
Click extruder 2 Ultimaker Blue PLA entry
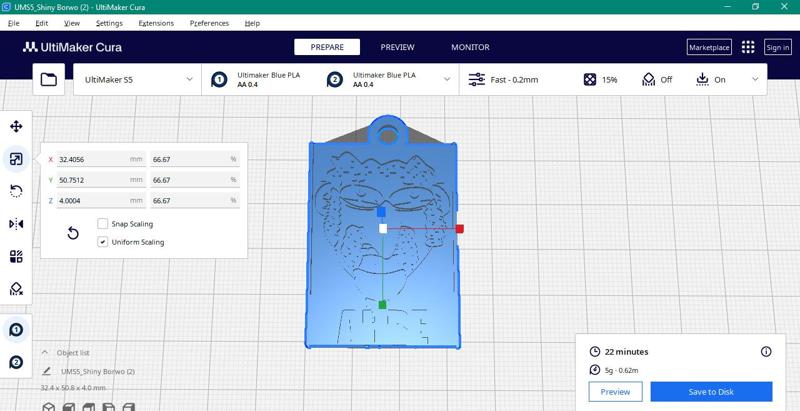pos(371,80)
